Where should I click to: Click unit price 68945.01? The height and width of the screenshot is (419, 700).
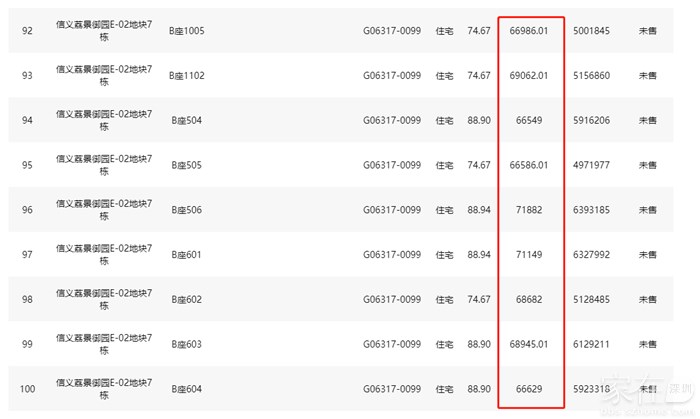tap(530, 344)
